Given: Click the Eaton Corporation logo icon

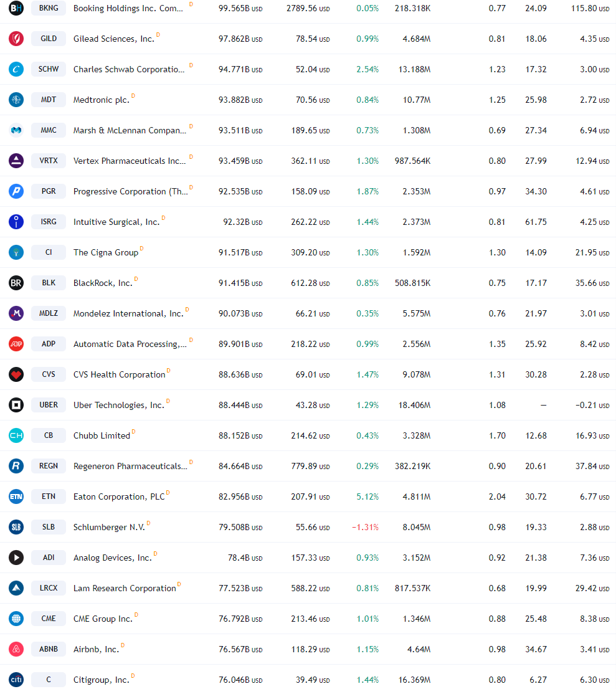Looking at the screenshot, I should (x=16, y=497).
